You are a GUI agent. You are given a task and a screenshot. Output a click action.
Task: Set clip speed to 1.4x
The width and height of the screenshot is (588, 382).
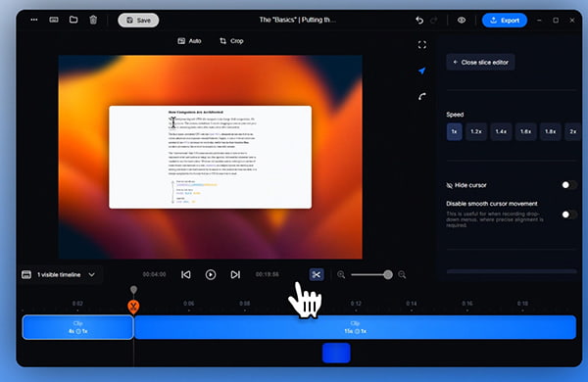(501, 131)
